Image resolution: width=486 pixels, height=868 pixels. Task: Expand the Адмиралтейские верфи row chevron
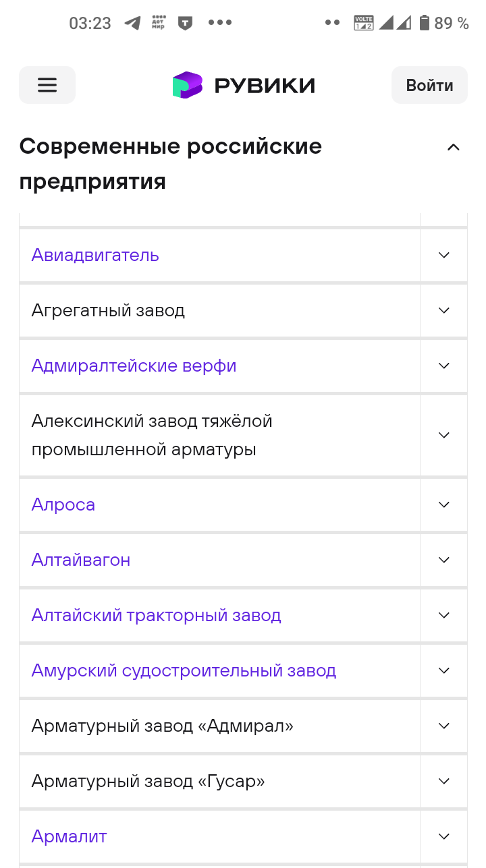pos(443,366)
